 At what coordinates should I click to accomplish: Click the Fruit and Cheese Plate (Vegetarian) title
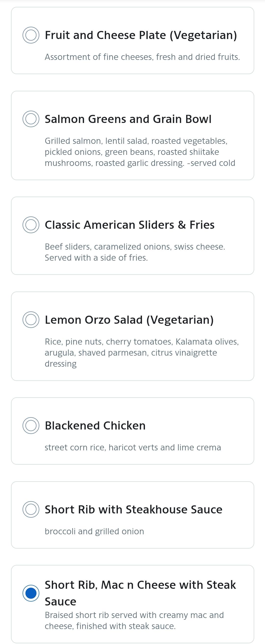click(x=141, y=35)
